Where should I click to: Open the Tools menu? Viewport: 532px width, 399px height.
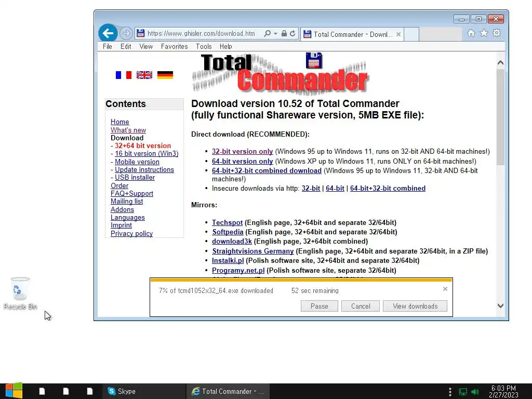click(204, 46)
